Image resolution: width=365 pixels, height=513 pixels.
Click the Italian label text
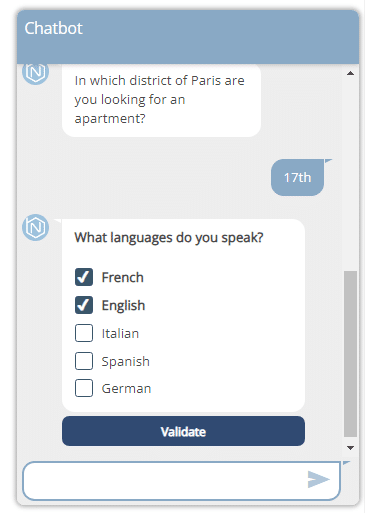(x=120, y=333)
